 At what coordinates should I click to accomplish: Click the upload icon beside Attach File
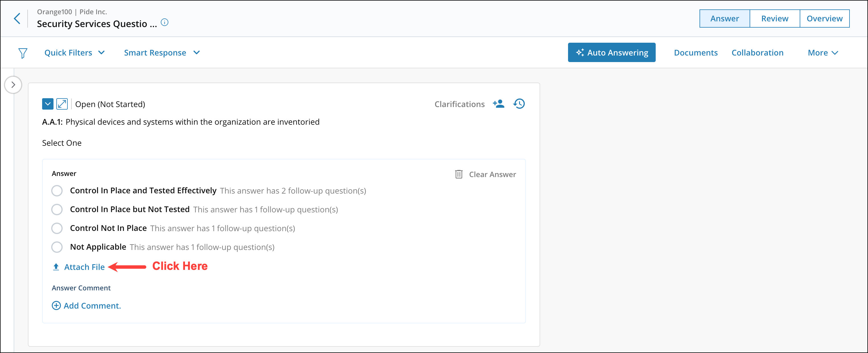pyautogui.click(x=56, y=267)
